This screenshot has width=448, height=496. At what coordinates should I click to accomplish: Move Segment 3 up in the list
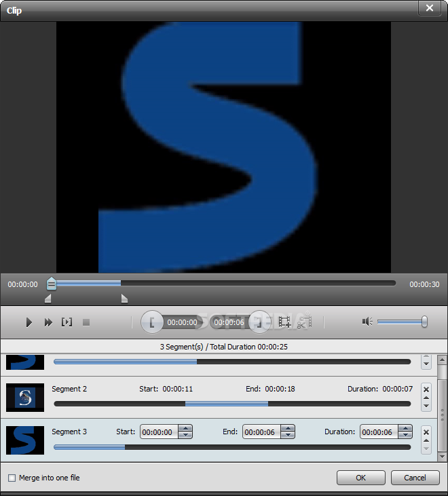tap(426, 440)
